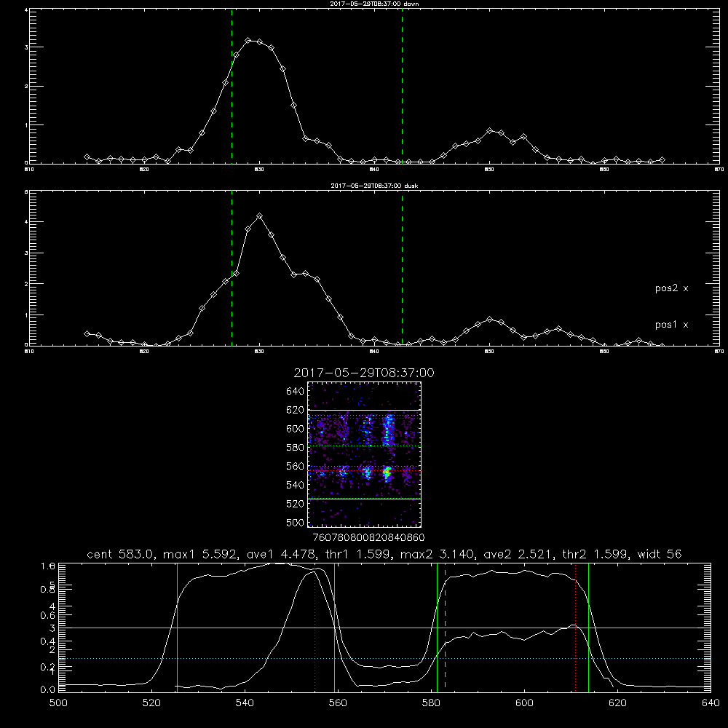
Task: Click the orange dashed center line in the bottom plot
Action: (446, 627)
